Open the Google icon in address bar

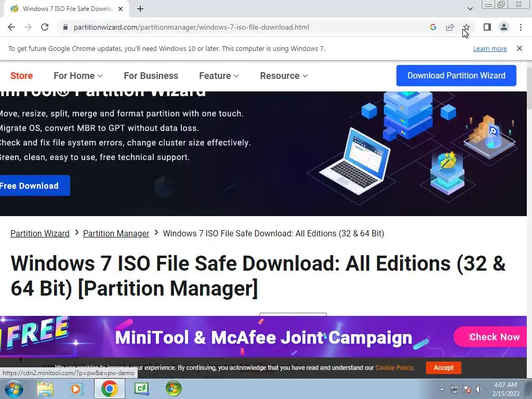coord(433,27)
